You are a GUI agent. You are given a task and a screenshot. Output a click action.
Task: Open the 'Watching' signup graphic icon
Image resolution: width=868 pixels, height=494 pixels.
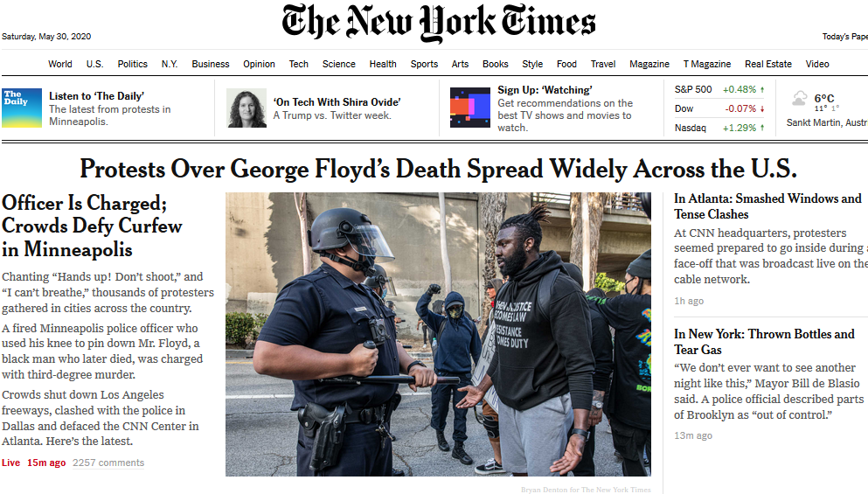(470, 108)
